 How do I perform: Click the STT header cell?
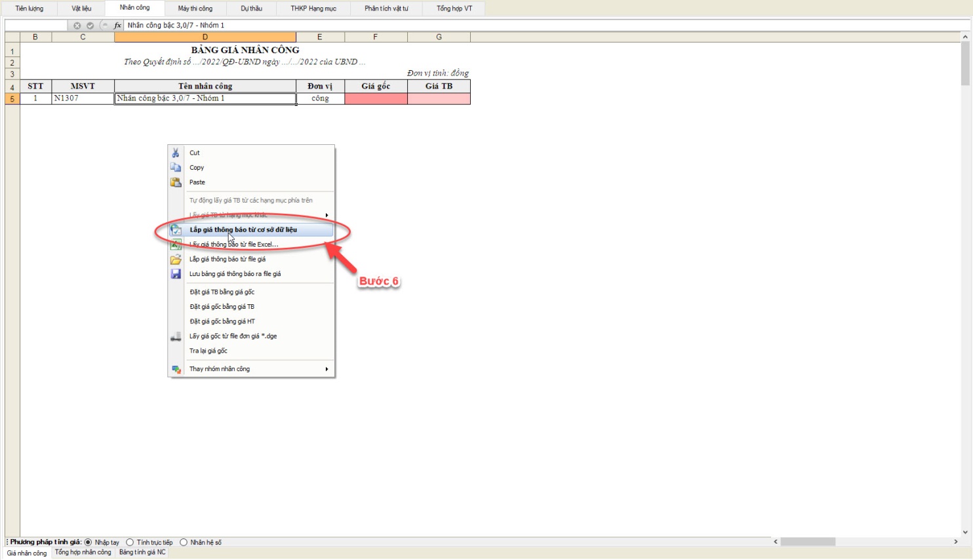(35, 86)
